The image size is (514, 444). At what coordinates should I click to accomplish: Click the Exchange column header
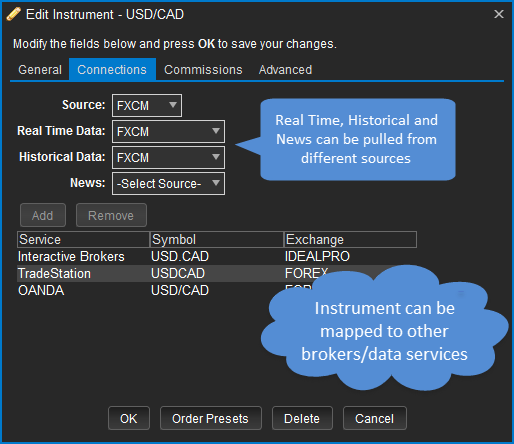click(350, 239)
